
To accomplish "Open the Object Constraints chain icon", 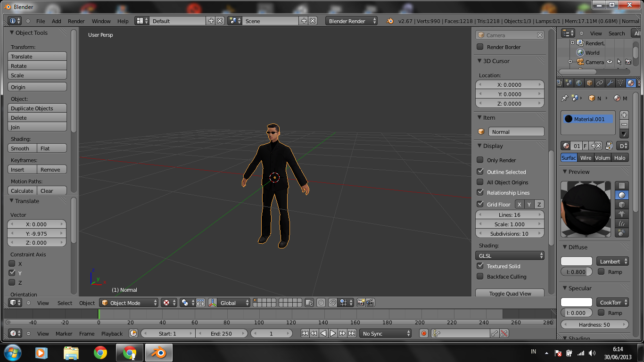I will click(x=600, y=83).
